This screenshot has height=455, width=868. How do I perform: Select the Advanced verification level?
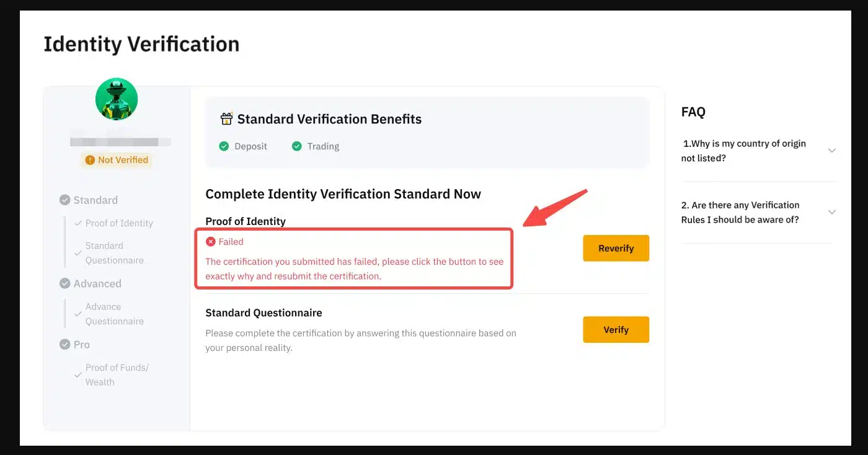coord(98,283)
